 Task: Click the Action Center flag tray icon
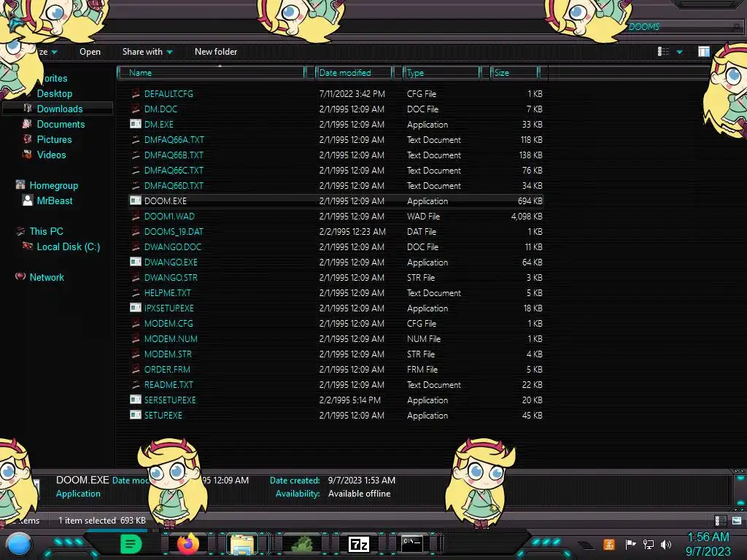[x=630, y=544]
